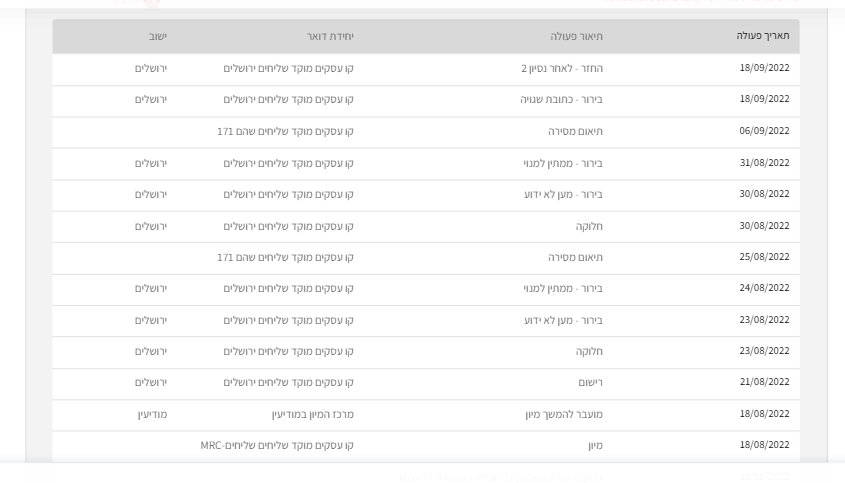The image size is (845, 483).
Task: Click the 21/08/2022 date cell
Action: click(x=764, y=382)
